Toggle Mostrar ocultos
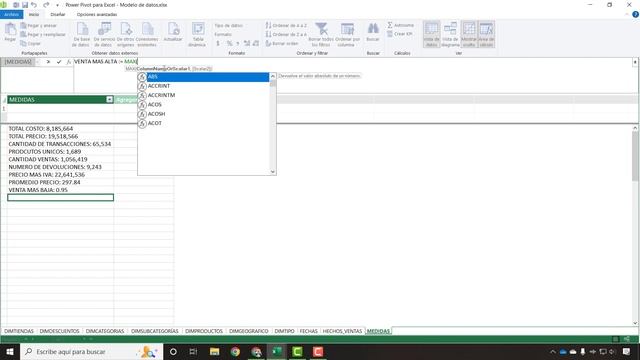640x360 pixels. (x=469, y=34)
